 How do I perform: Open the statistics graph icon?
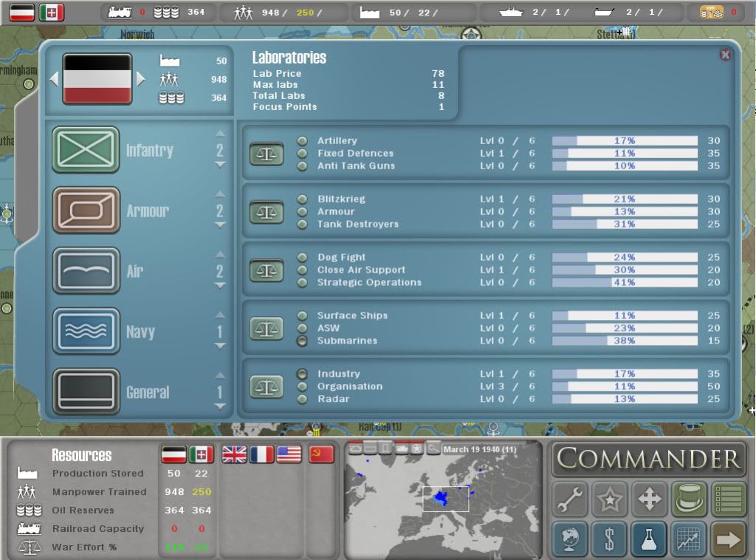pyautogui.click(x=689, y=539)
